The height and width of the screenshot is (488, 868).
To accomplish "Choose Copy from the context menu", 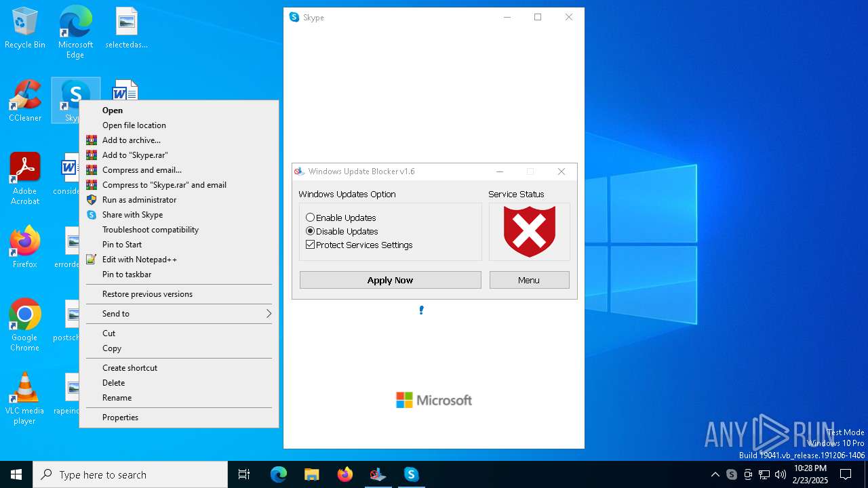I will 179,348.
